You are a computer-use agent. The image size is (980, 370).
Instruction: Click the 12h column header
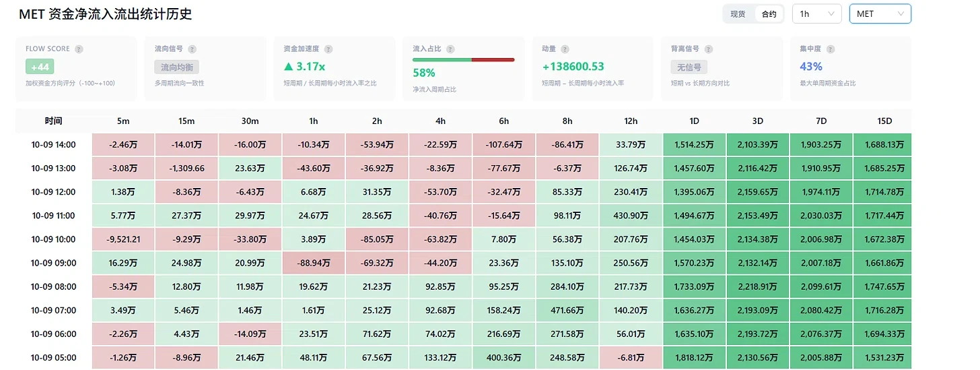(x=631, y=121)
